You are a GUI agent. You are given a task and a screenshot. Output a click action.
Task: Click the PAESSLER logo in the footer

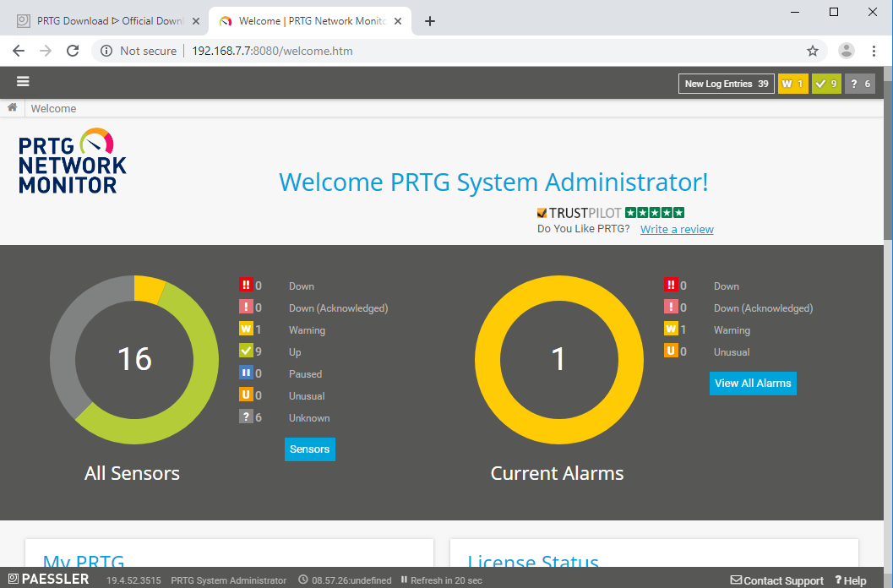coord(48,580)
